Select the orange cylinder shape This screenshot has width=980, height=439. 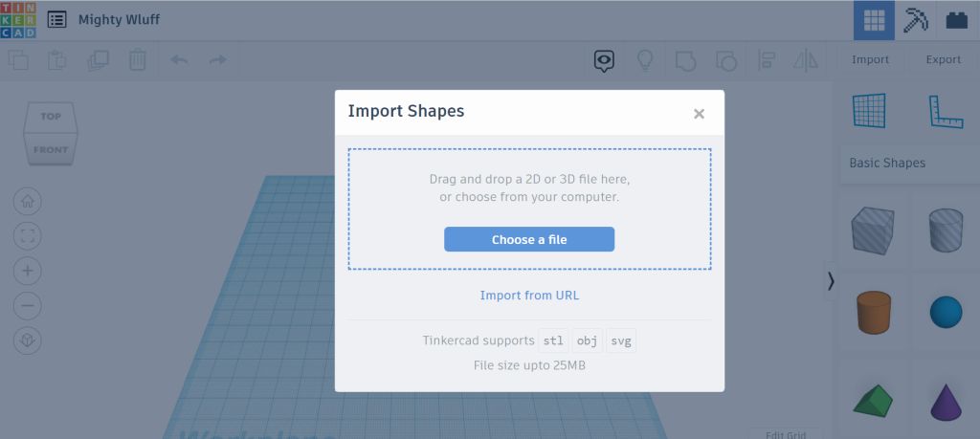(874, 312)
